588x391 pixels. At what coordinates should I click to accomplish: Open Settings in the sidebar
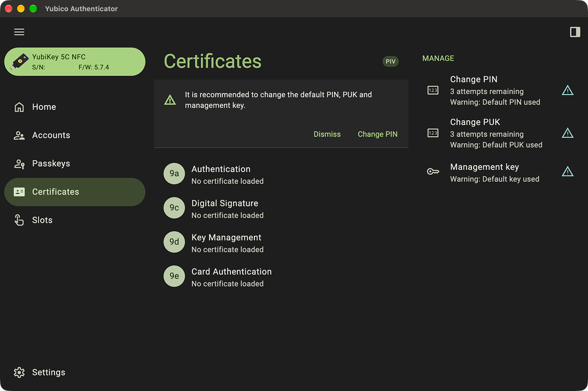pyautogui.click(x=75, y=372)
